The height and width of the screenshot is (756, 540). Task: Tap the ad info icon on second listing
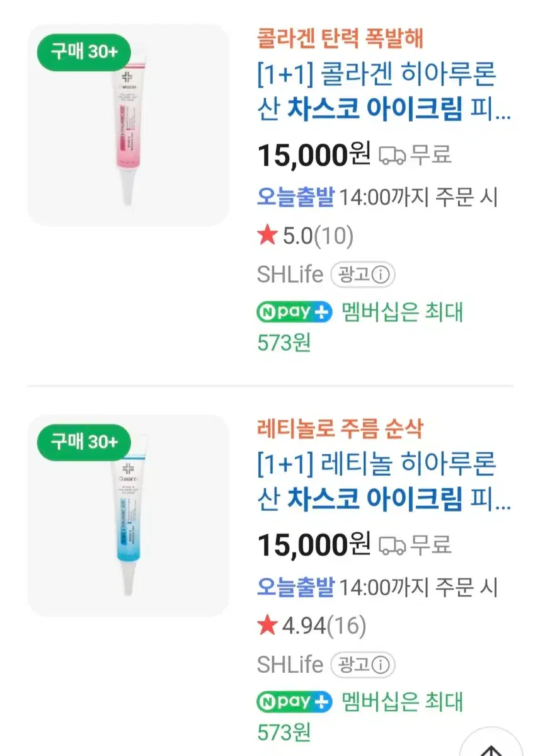pyautogui.click(x=381, y=665)
